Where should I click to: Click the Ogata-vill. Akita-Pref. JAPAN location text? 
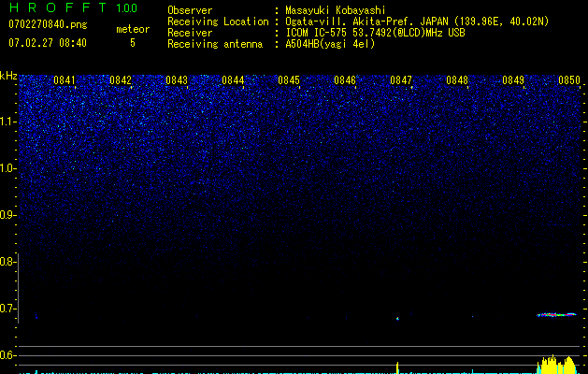coord(417,22)
